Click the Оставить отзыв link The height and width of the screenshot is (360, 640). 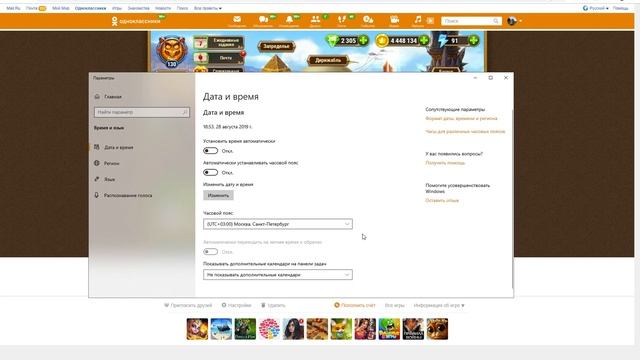coord(442,200)
